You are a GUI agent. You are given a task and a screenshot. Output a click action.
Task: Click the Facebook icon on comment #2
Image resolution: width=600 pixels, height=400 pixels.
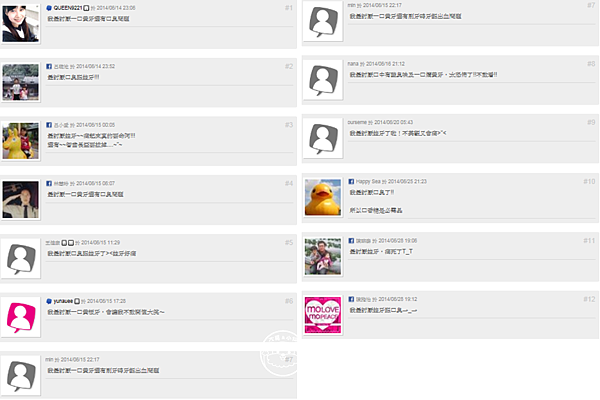pos(49,67)
